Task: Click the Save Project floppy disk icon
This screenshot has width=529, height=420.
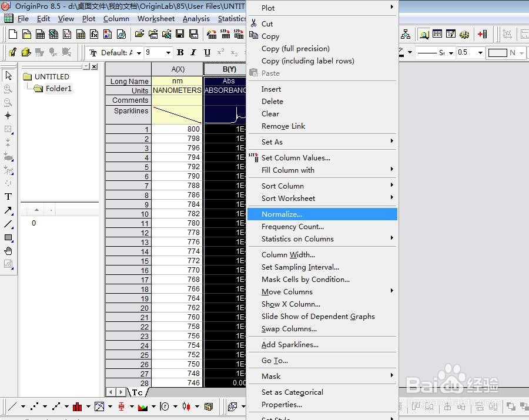Action: (180, 34)
